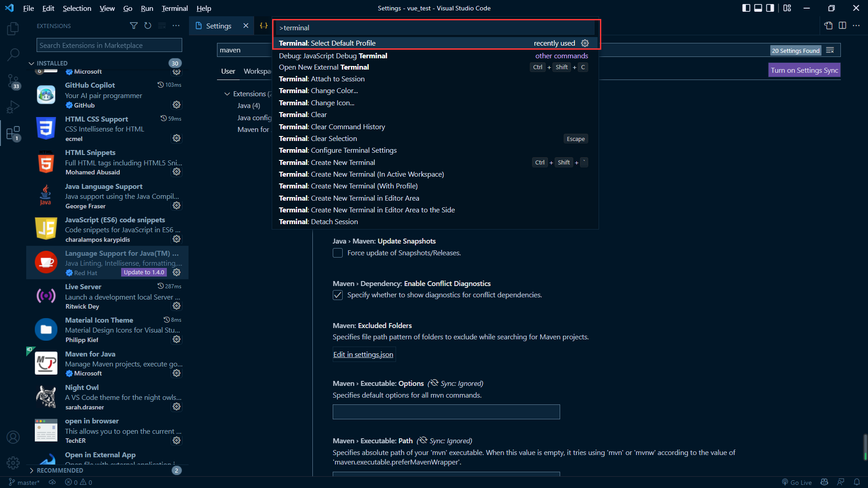
Task: Filter extensions using the funnel icon
Action: coord(133,26)
